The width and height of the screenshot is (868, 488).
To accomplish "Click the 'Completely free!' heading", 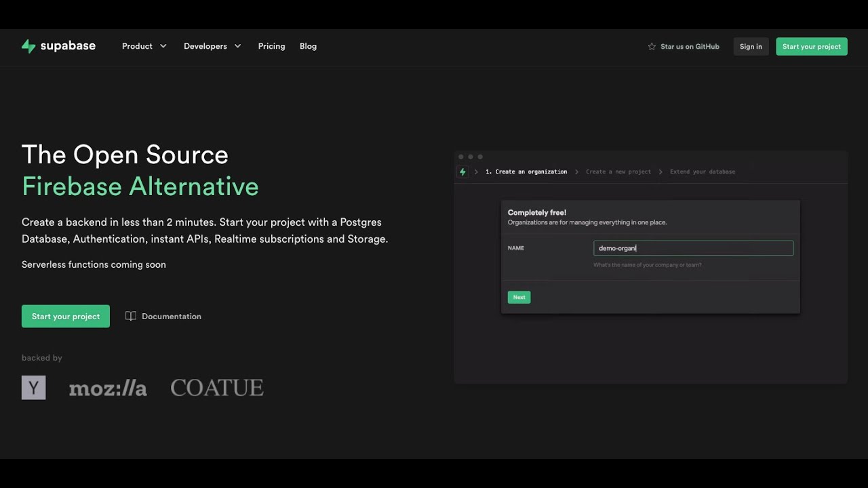I will (537, 213).
